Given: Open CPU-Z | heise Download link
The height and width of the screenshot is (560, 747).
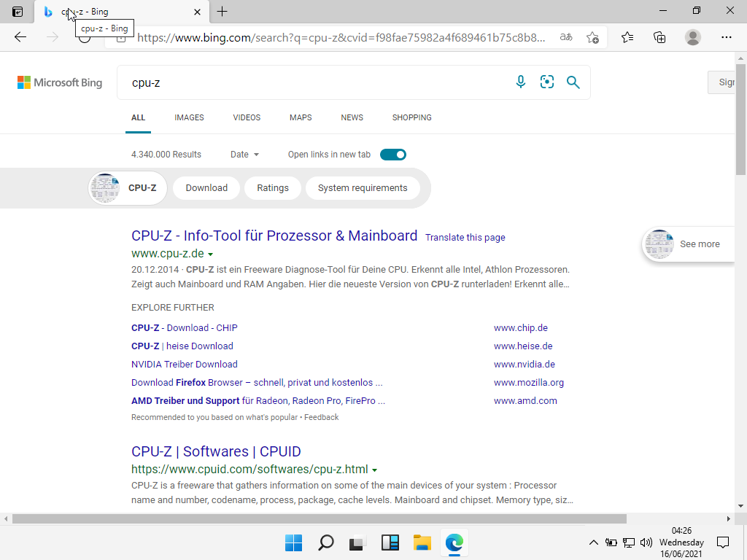Looking at the screenshot, I should (x=182, y=346).
